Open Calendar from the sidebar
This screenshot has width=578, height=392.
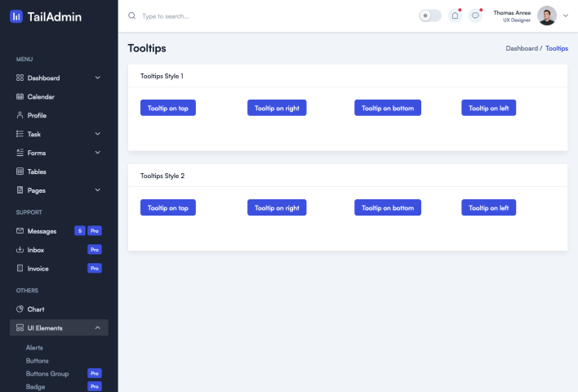point(41,97)
